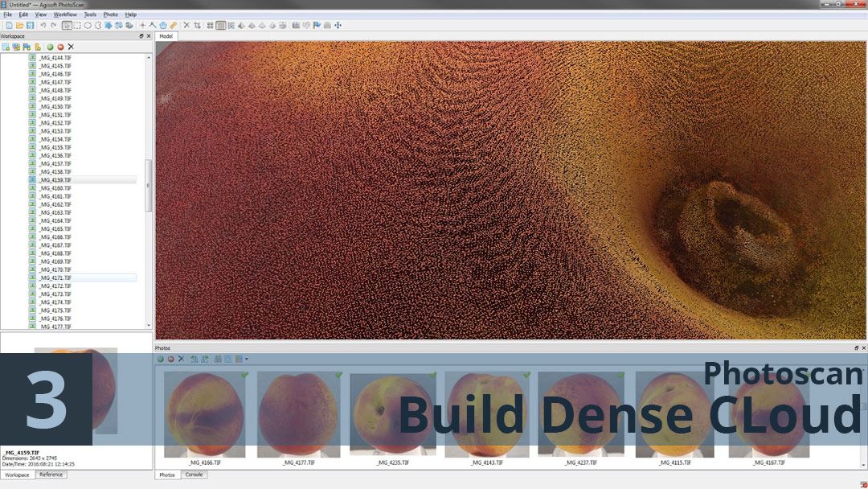
Task: Click the Redo arrow icon
Action: [53, 26]
